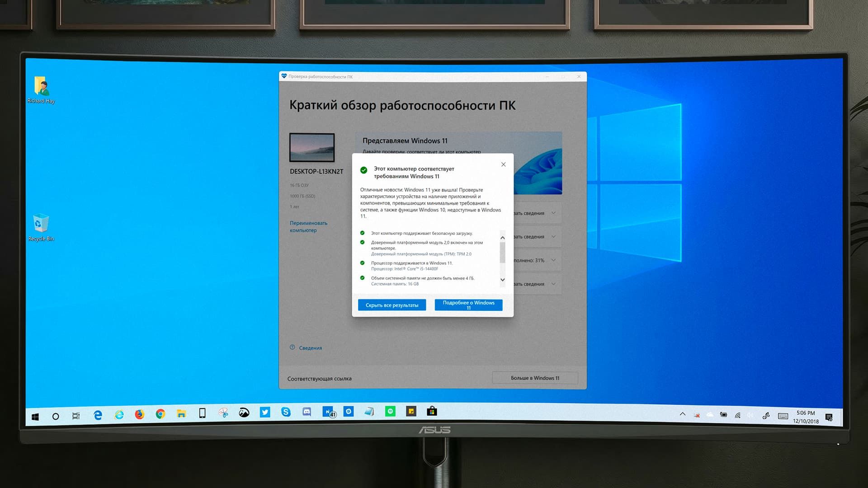Viewport: 868px width, 488px height.
Task: Launch Google Chrome from the taskbar
Action: pyautogui.click(x=160, y=413)
